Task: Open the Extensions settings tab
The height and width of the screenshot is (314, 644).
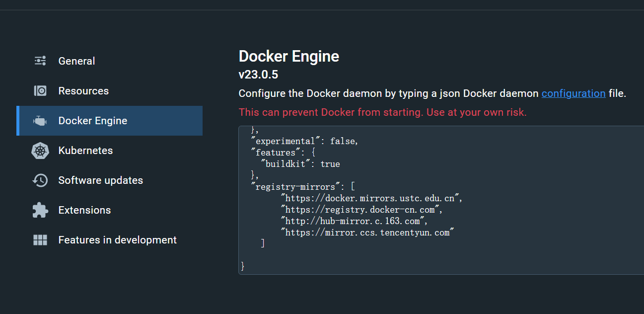Action: click(x=109, y=210)
